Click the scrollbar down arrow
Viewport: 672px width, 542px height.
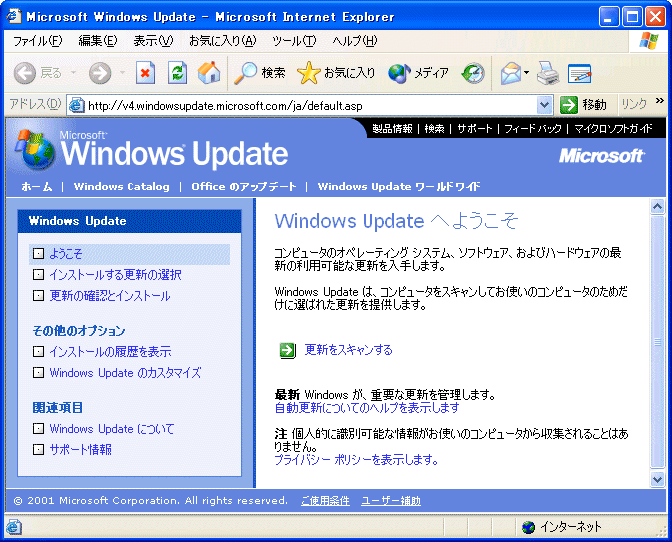coord(657,479)
